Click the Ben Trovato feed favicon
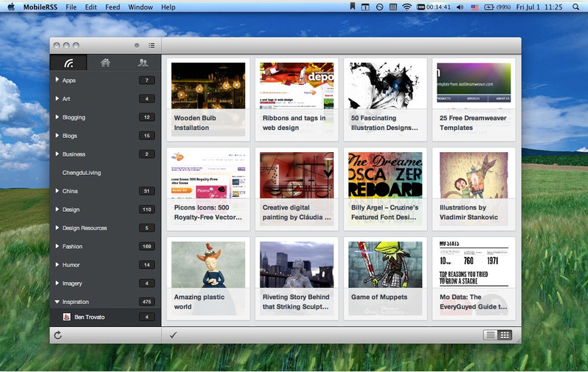588x372 pixels. [66, 317]
